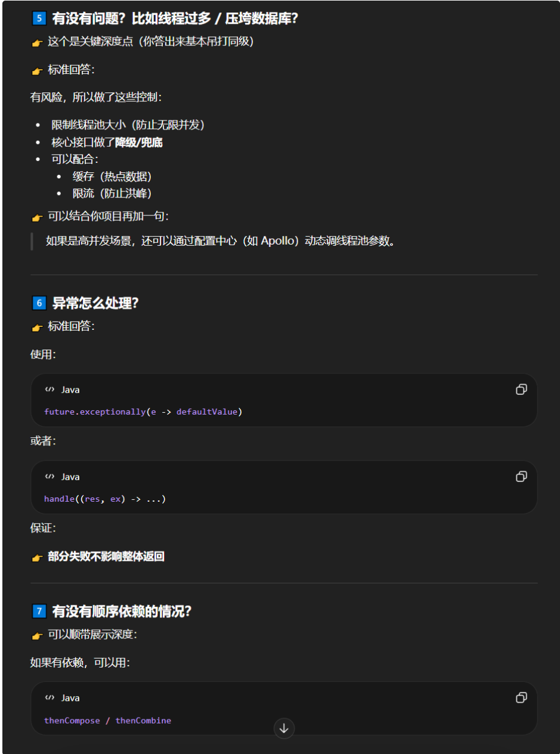Click the Java label above future.exceptionally
Screen dimensions: 560x754
70,390
